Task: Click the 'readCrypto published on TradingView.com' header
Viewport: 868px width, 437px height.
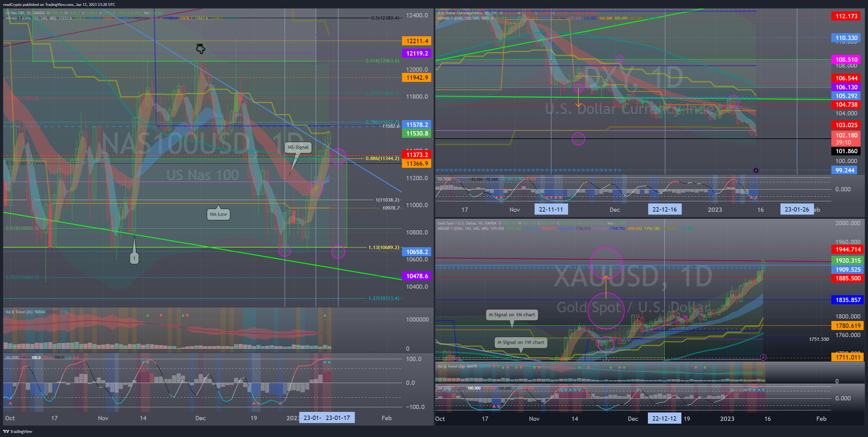Action: (38, 4)
